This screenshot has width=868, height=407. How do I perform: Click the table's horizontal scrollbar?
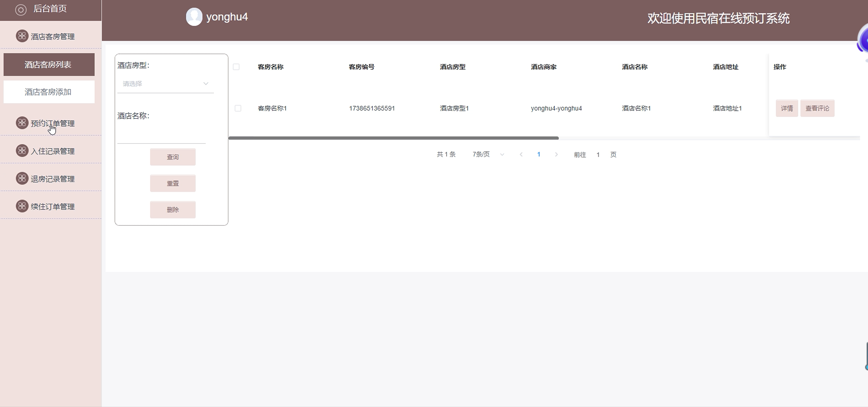(x=393, y=138)
